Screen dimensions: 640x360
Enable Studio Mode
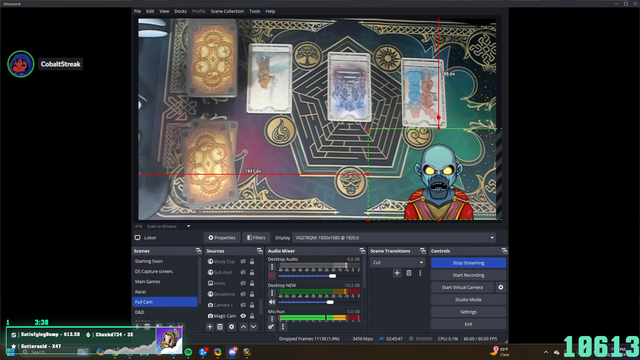[x=468, y=300]
